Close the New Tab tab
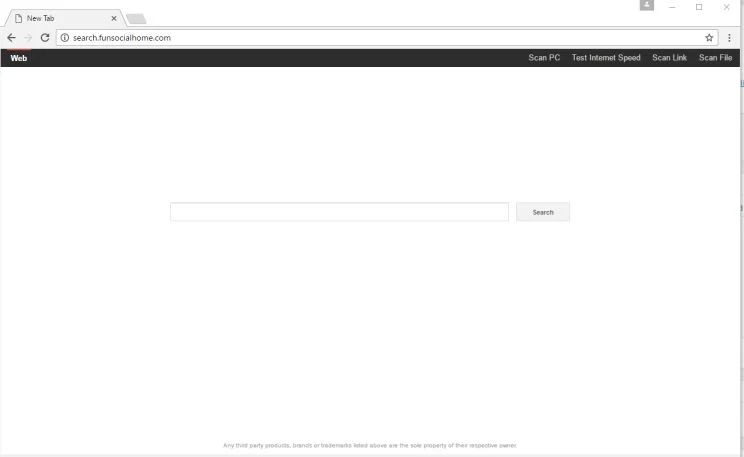The height and width of the screenshot is (457, 744). 114,18
